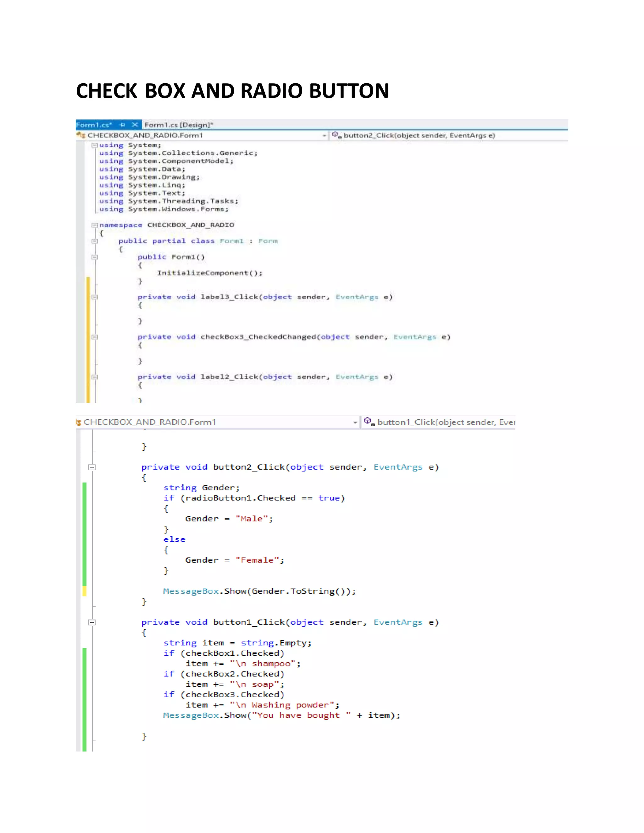Screen dimensions: 644x833
Task: Open the Form1.cs [Design] tab
Action: [179, 125]
